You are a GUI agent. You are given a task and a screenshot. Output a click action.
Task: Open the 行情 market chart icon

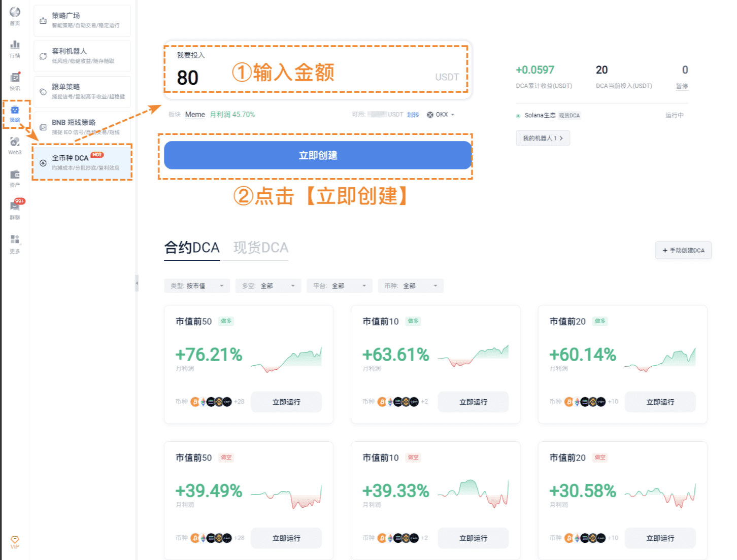coord(15,45)
